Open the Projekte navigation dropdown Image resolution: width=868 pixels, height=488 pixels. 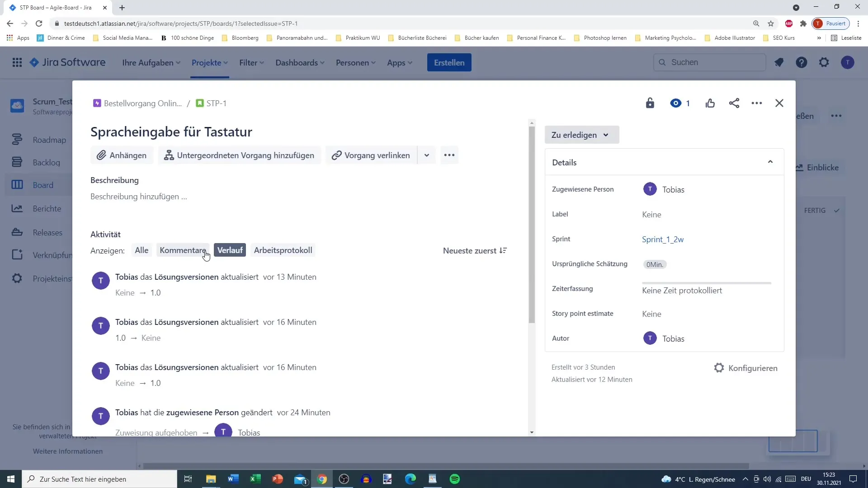click(x=209, y=62)
